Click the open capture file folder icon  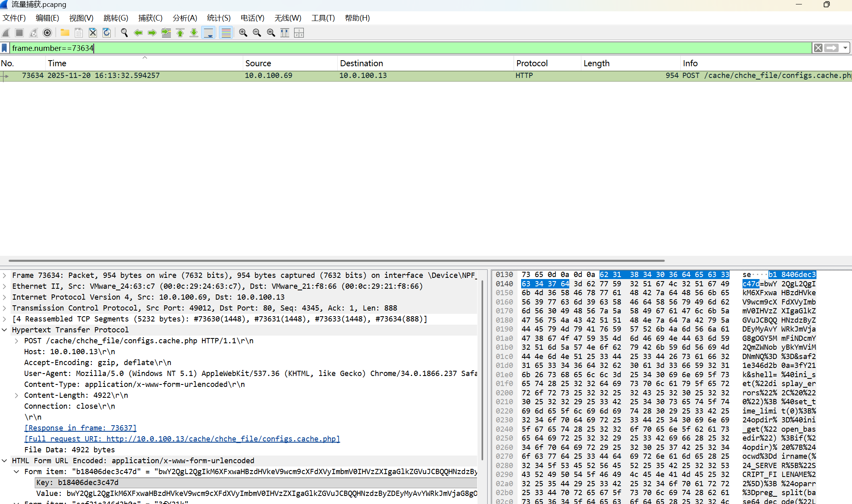tap(65, 33)
